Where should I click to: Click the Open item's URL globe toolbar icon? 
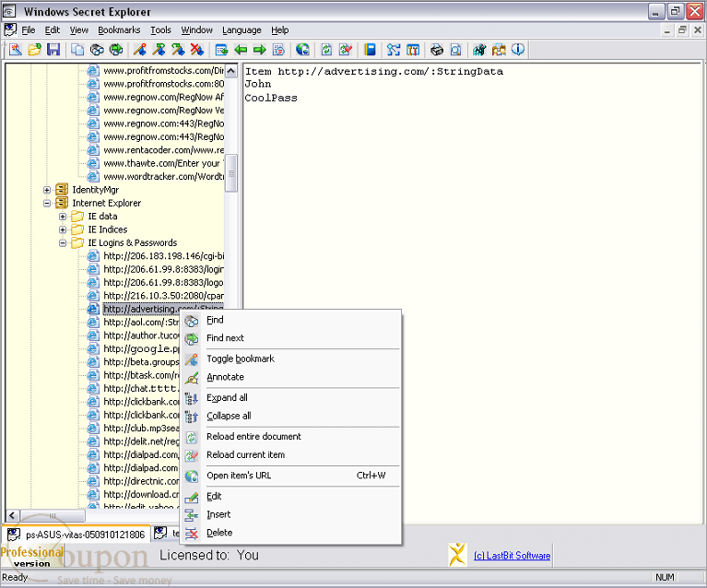point(302,50)
